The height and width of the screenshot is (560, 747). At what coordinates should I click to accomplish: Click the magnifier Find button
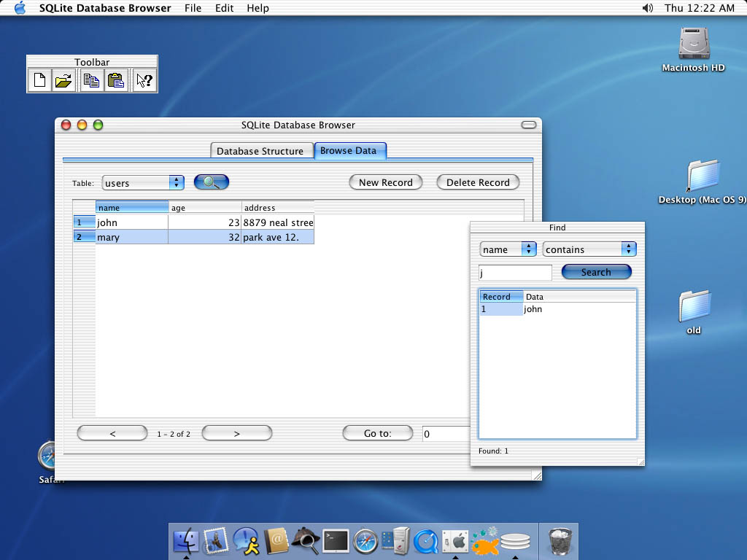212,182
